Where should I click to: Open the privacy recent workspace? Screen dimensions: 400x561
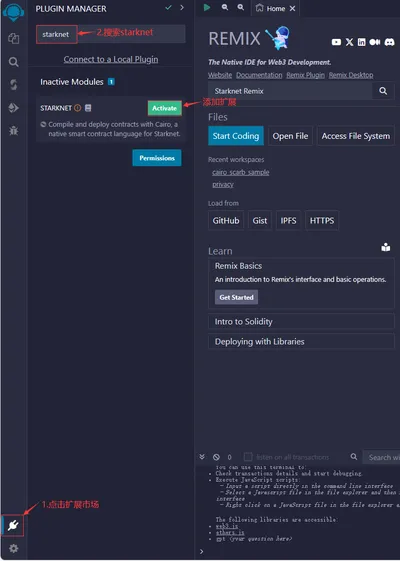[x=223, y=185]
